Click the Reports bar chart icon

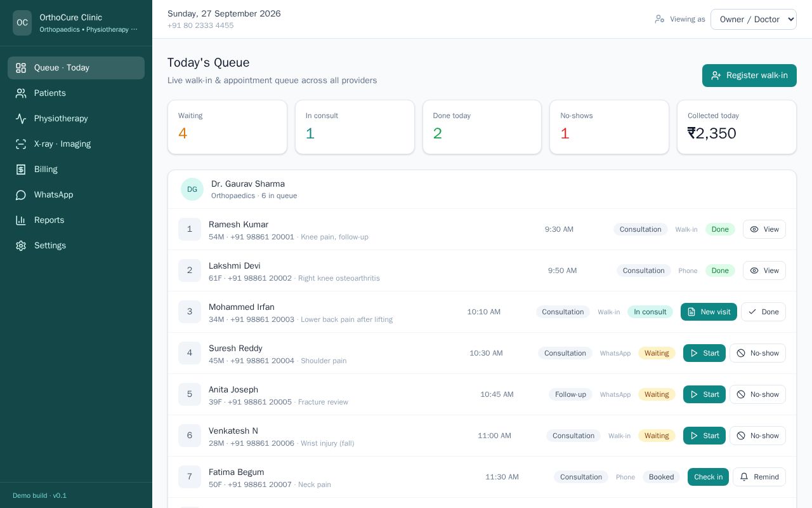click(x=21, y=220)
